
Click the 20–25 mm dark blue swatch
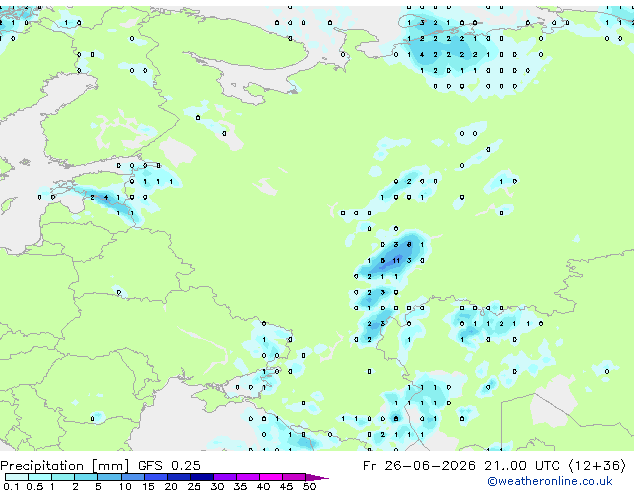(x=178, y=477)
